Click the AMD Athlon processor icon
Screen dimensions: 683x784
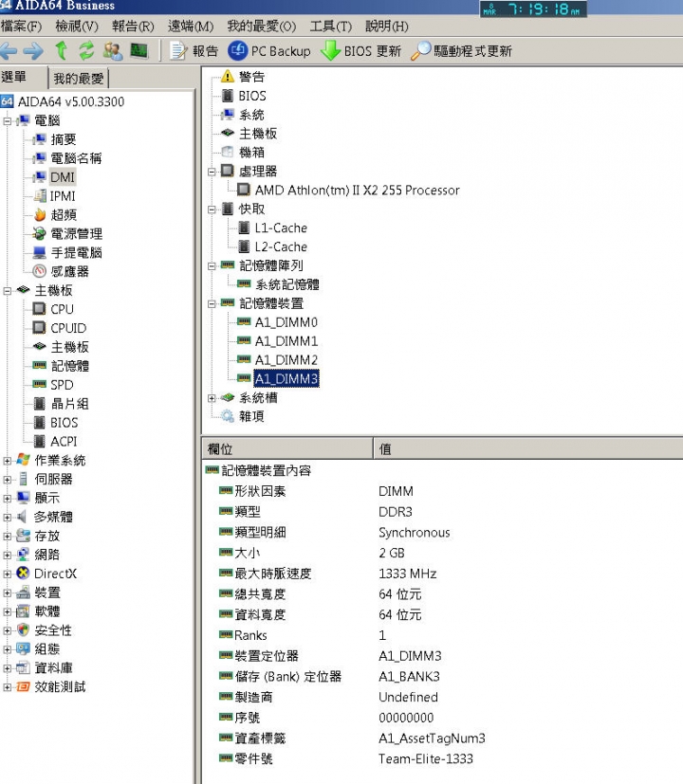tap(244, 190)
